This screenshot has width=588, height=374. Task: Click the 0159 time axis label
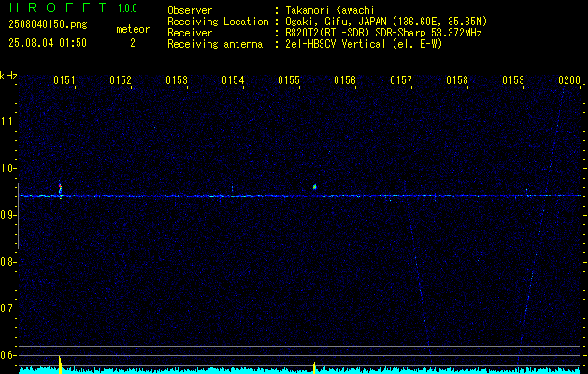pos(512,80)
